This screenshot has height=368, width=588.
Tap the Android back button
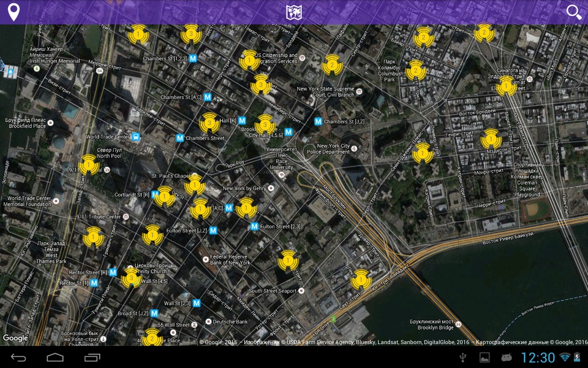(x=18, y=357)
